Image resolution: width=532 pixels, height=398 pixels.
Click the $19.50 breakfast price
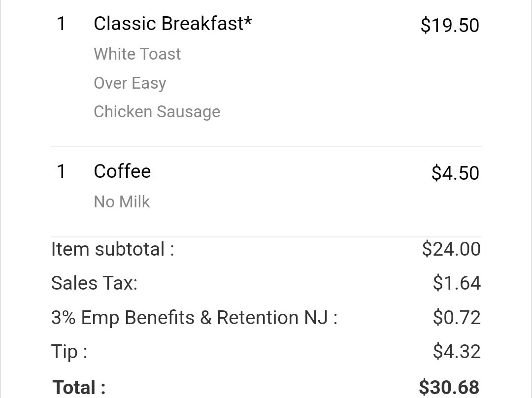coord(450,26)
